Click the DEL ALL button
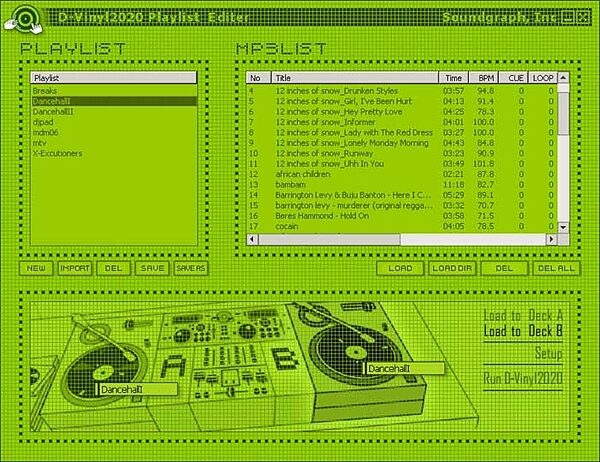This screenshot has width=600, height=462. click(556, 268)
